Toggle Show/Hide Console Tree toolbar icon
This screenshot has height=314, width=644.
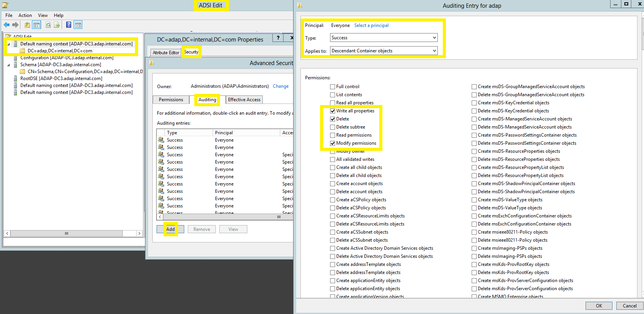click(x=37, y=25)
